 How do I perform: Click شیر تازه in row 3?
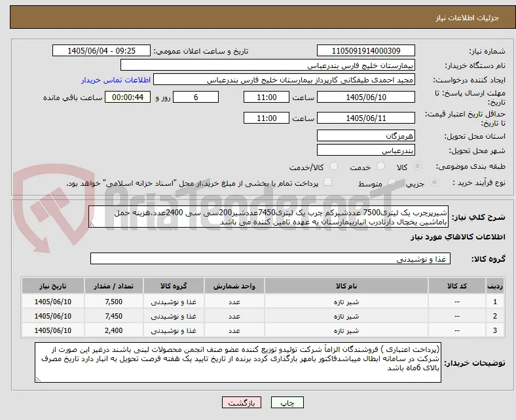346,331
